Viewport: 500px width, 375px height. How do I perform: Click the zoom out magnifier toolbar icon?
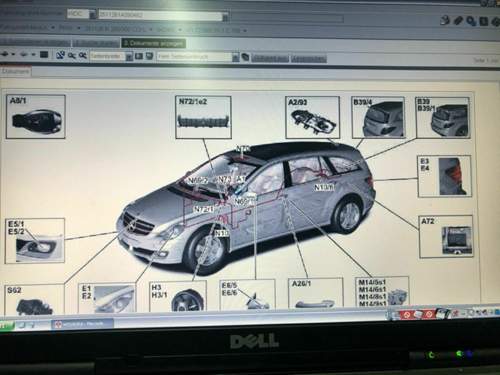[83, 56]
